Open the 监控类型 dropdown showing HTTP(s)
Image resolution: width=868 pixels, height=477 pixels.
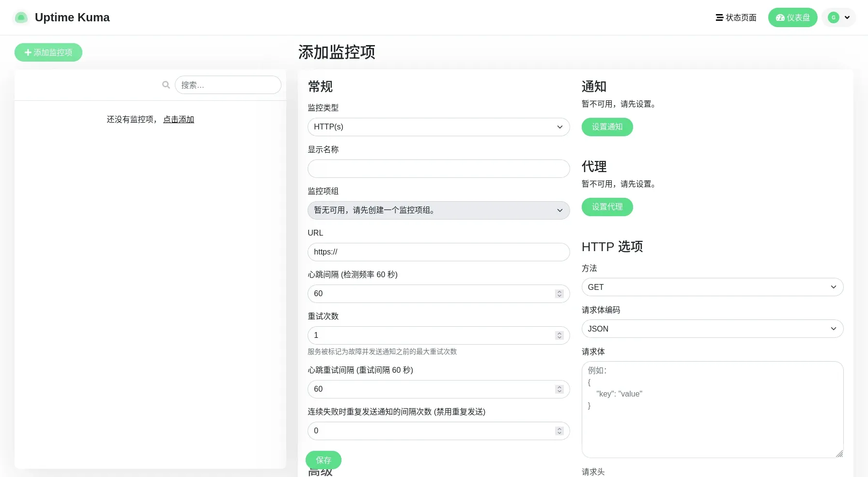pos(438,127)
